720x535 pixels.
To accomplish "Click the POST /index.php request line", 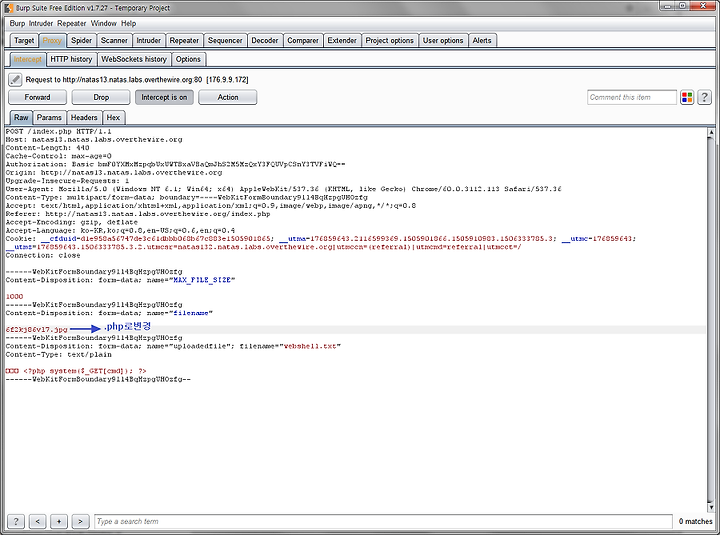I will point(58,131).
